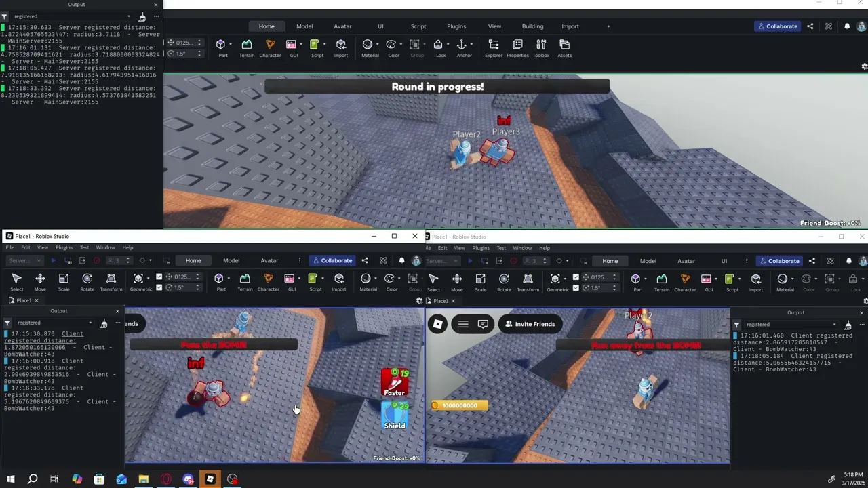Viewport: 868px width, 488px height.
Task: Switch to Model tab in bottom-left window
Action: [x=231, y=261]
